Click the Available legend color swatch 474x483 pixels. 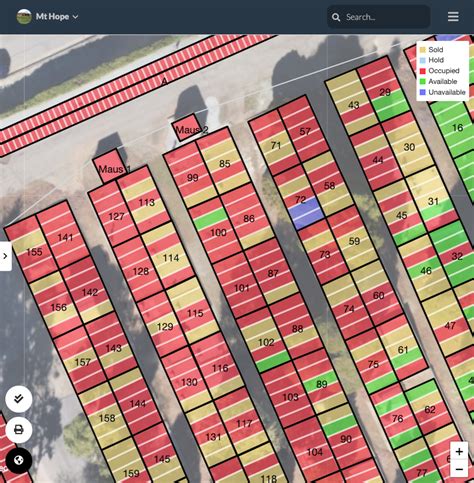pos(423,81)
